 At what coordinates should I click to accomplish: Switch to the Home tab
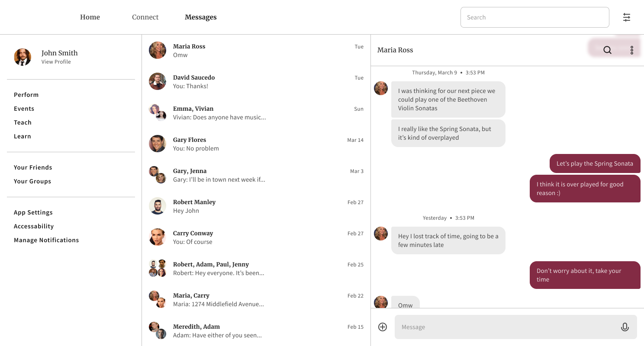(x=90, y=17)
